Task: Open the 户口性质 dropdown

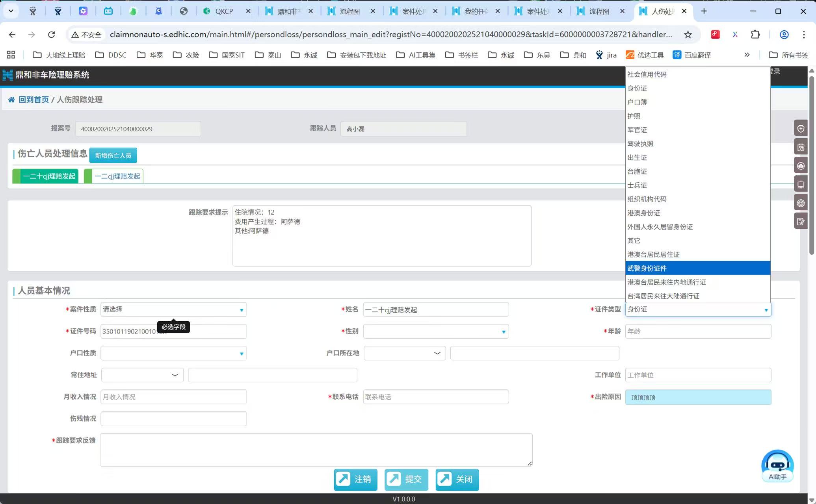Action: [x=173, y=353]
